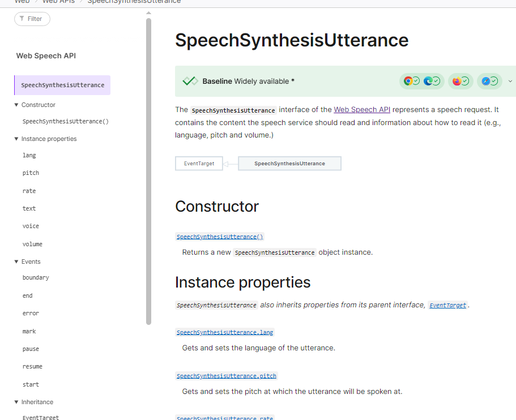Expand the Baseline availability details chevron
Viewport: 516px width, 420px height.
pos(510,81)
